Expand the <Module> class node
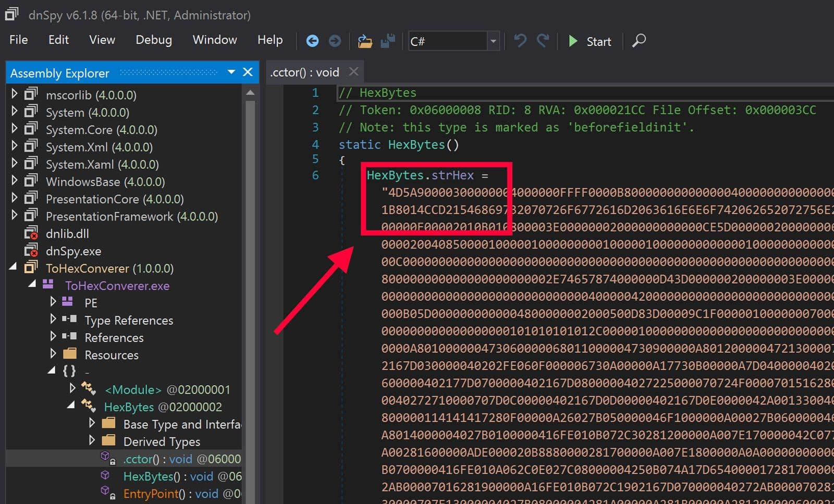 coord(72,388)
